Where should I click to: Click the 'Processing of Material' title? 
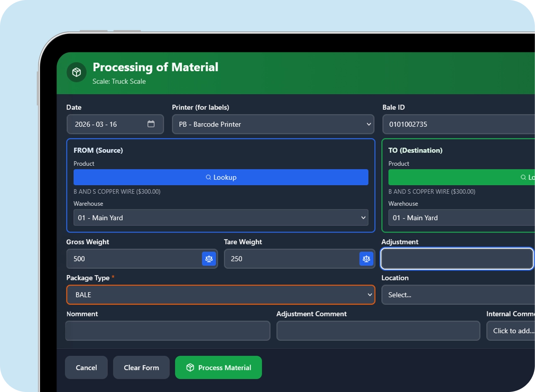tap(155, 67)
